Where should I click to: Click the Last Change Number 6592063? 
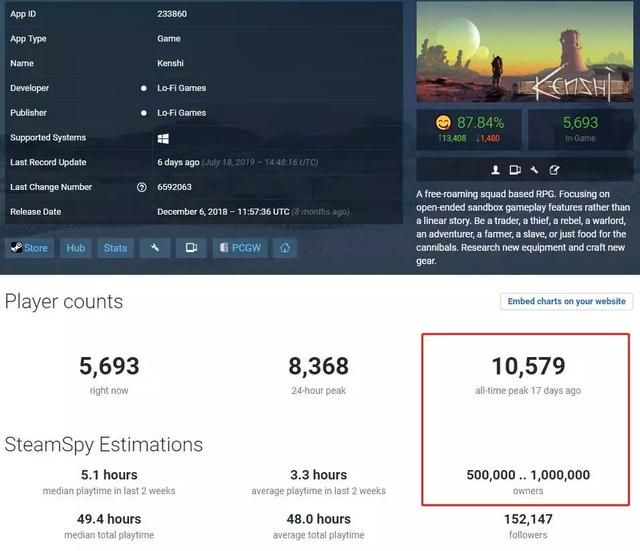[x=174, y=187]
